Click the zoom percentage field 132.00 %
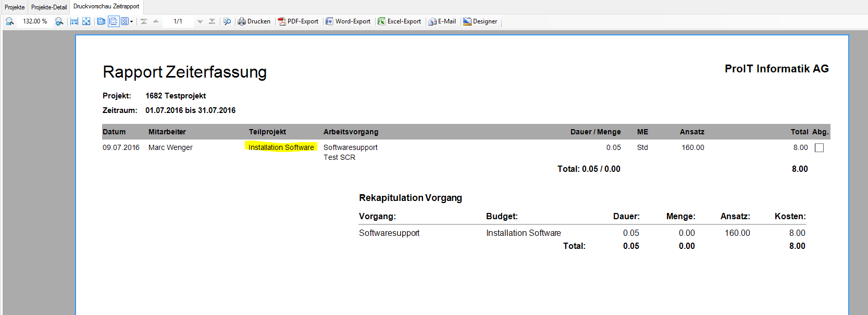 [35, 21]
